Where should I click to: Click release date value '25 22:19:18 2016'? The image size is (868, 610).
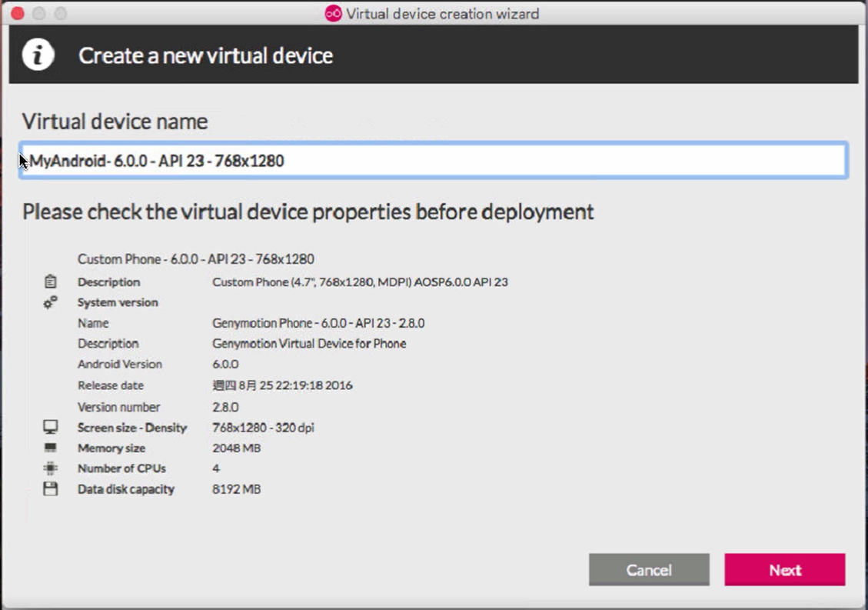[x=306, y=385]
